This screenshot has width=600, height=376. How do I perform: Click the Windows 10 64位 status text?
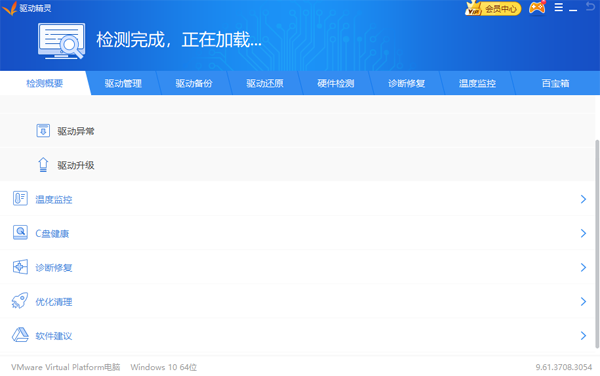[163, 367]
